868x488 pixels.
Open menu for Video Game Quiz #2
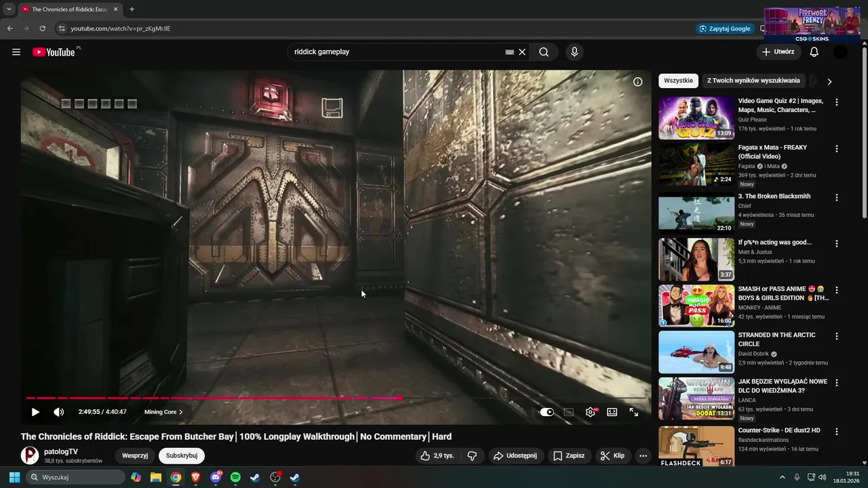click(x=836, y=102)
